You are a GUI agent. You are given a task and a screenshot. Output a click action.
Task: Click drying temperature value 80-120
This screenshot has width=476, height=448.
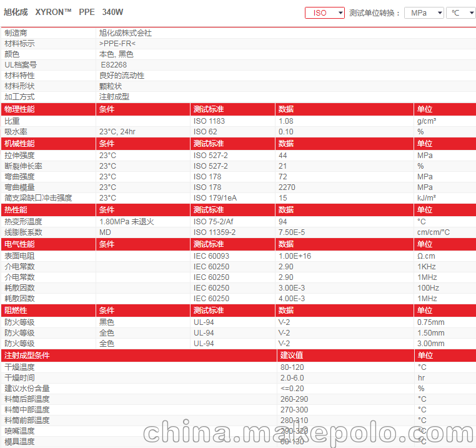pos(292,367)
